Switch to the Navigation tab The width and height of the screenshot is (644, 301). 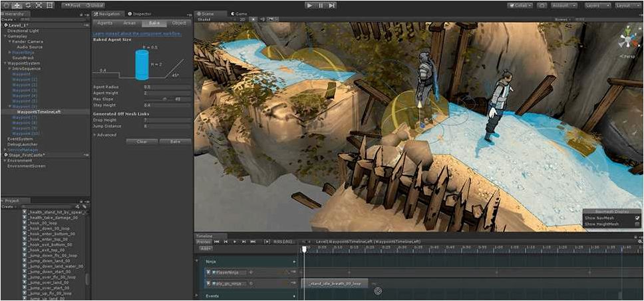coord(107,14)
